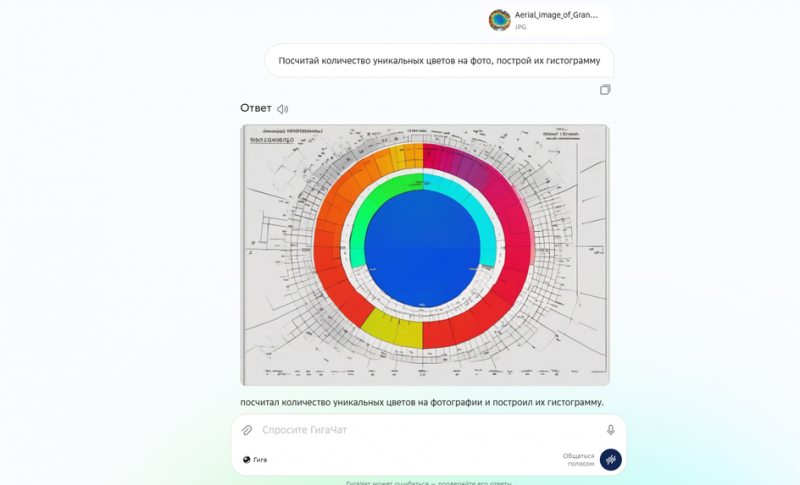Click the microphone dictation icon
Screen dimensions: 800x485
pyautogui.click(x=611, y=430)
